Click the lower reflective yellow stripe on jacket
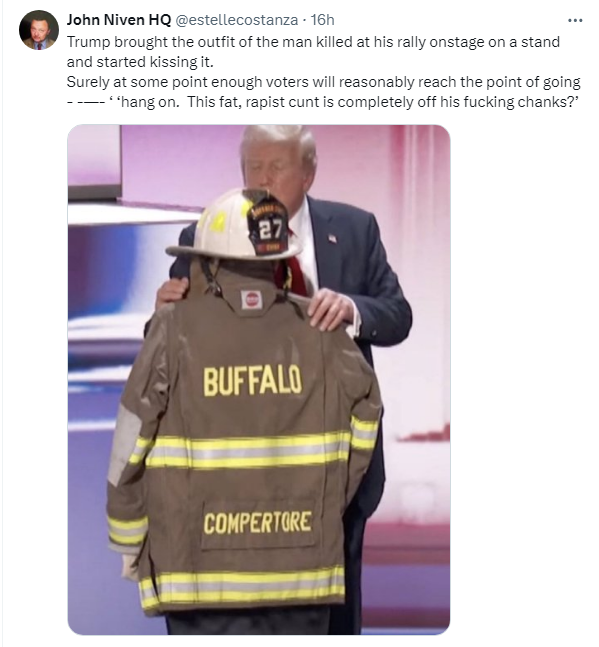The image size is (599, 647). pyautogui.click(x=242, y=586)
